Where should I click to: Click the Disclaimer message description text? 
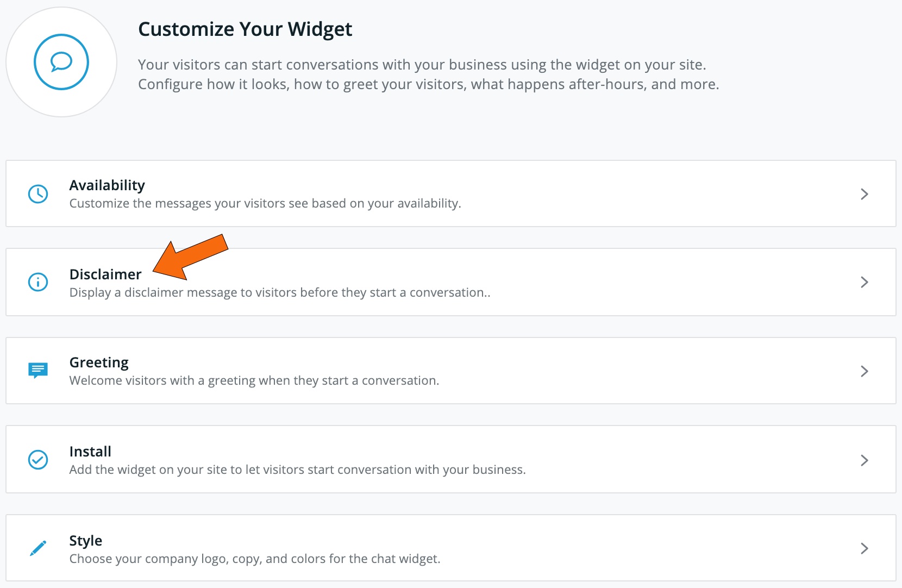coord(280,292)
